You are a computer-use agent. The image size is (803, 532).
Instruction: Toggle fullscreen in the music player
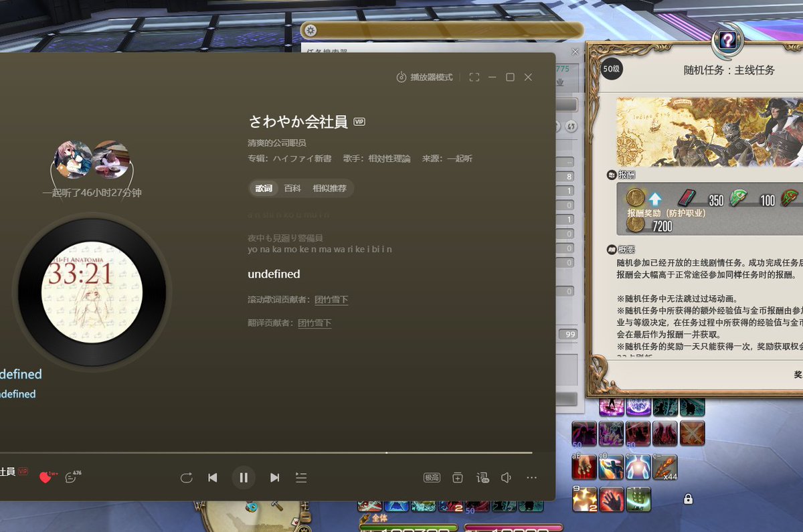(474, 78)
